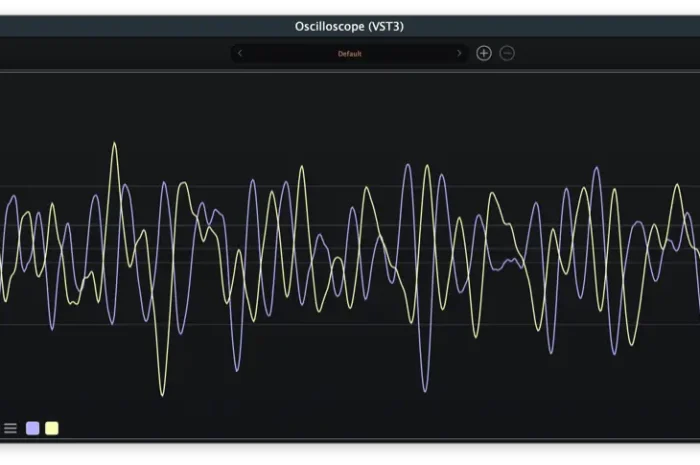Go to the previous preset with left chevron
The image size is (700, 465).
[240, 54]
